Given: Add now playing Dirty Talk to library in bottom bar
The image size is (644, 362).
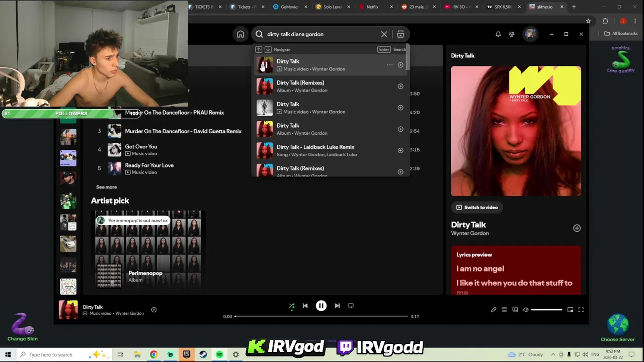Looking at the screenshot, I should pyautogui.click(x=154, y=310).
